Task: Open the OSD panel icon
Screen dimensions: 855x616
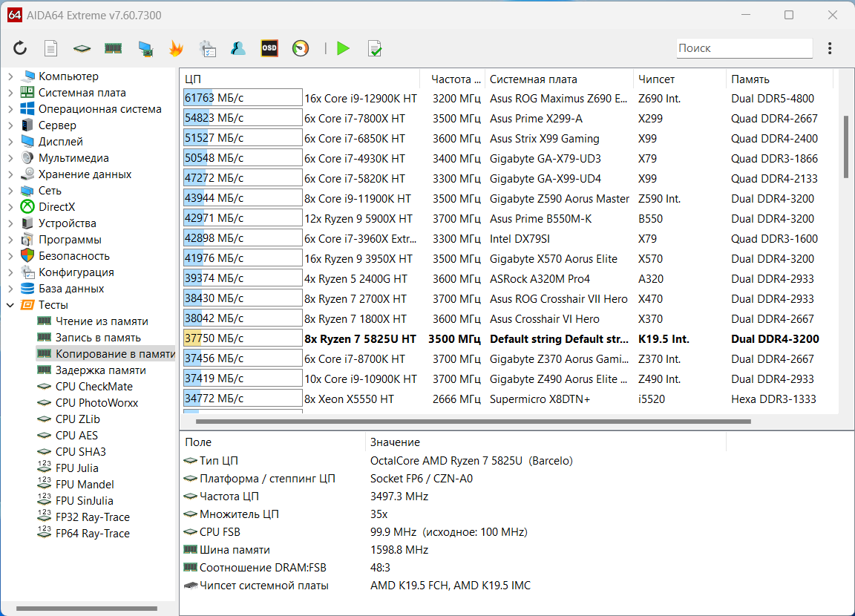Action: 269,48
